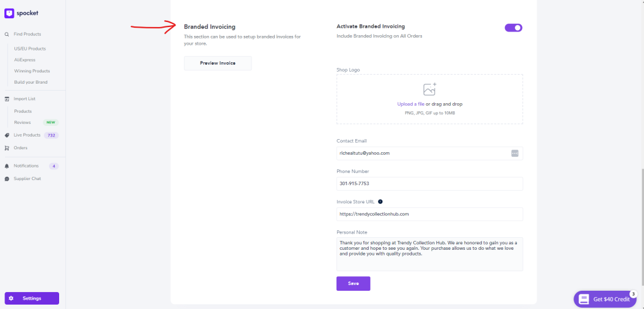Click the NEW badge next to Reviews
This screenshot has width=644, height=309.
51,123
